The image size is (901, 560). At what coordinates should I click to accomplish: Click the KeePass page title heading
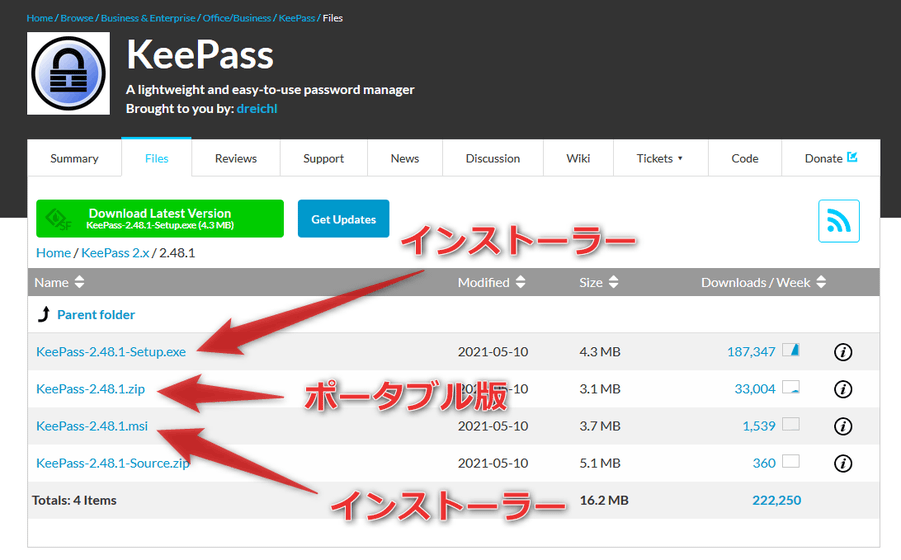click(200, 55)
